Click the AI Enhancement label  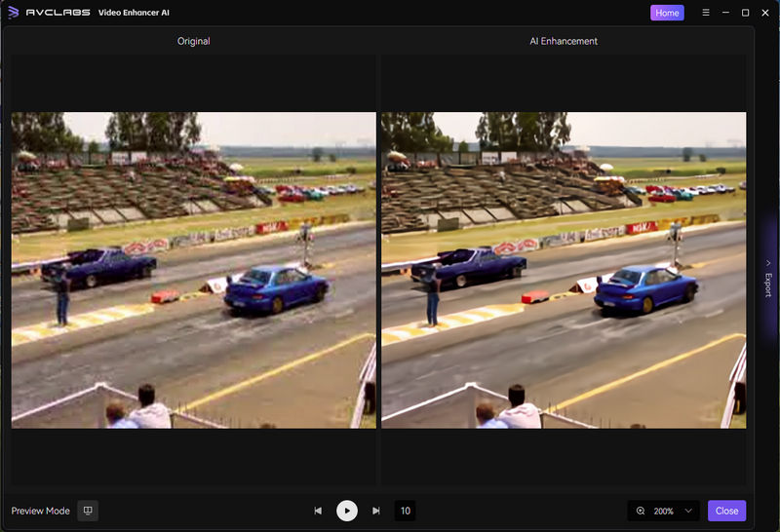point(564,41)
